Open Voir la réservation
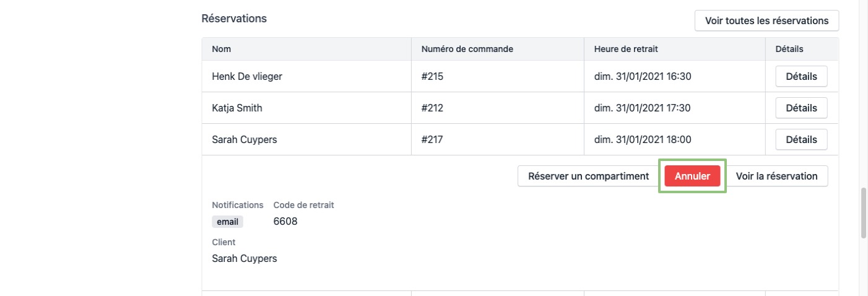868x296 pixels. [776, 176]
